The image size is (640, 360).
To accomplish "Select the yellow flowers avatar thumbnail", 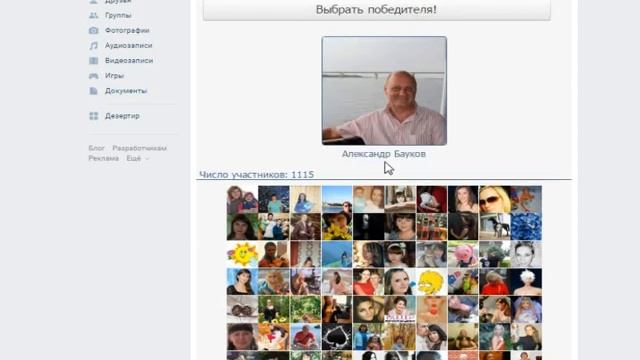I will point(337,227).
